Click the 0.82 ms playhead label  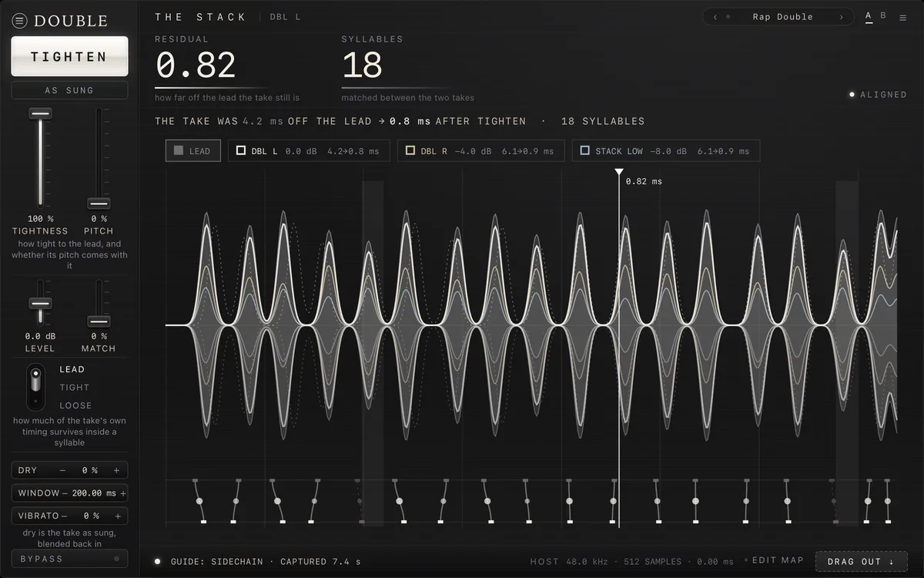tap(644, 182)
